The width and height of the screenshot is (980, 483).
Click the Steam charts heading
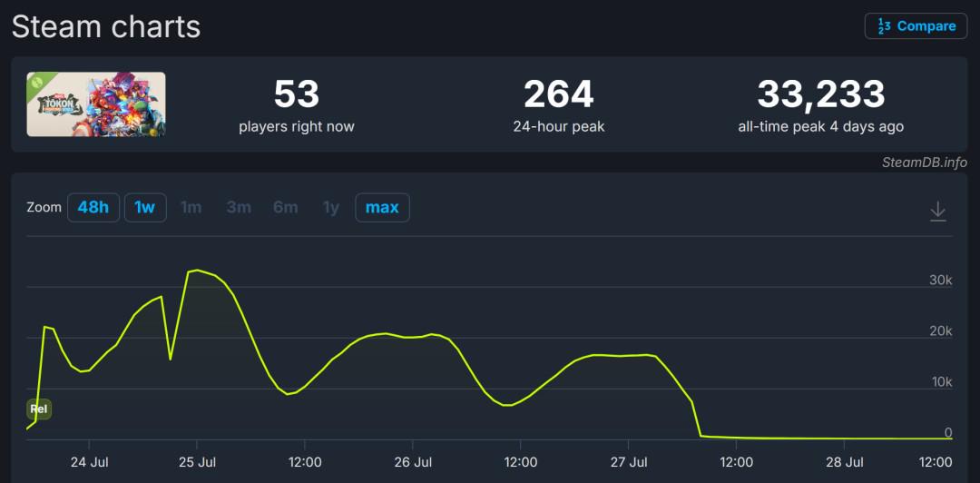(106, 27)
